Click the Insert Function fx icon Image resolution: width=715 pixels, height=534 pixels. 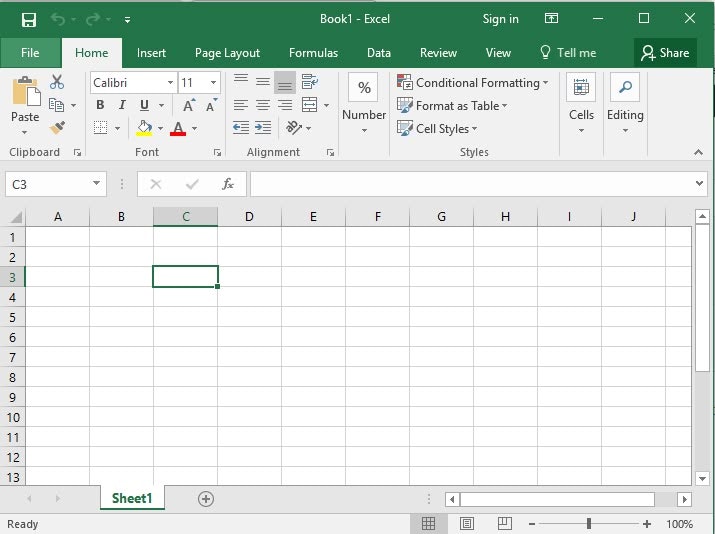[228, 184]
